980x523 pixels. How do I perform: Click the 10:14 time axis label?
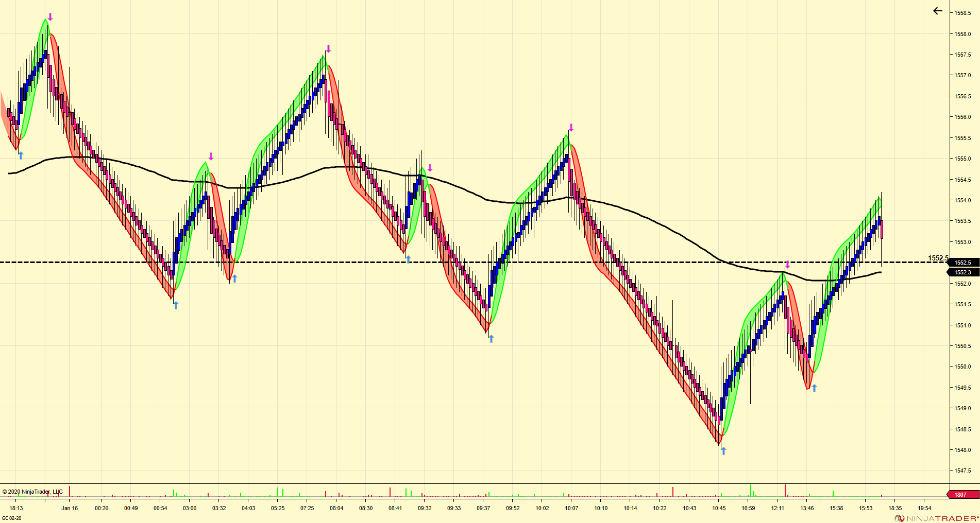click(x=630, y=508)
